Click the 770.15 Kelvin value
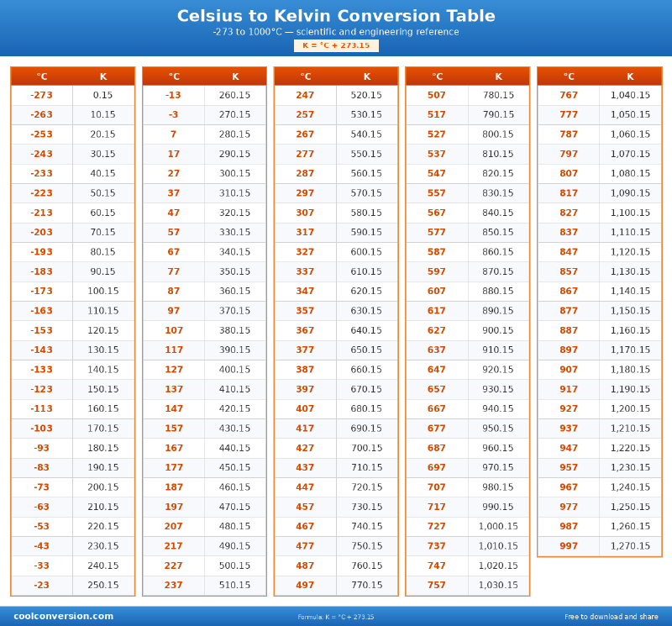This screenshot has height=626, width=672. 367,586
